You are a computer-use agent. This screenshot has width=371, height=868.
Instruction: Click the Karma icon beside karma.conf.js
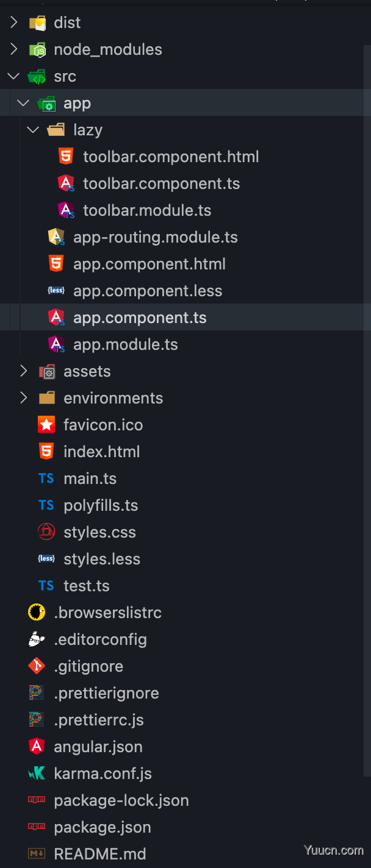(37, 774)
